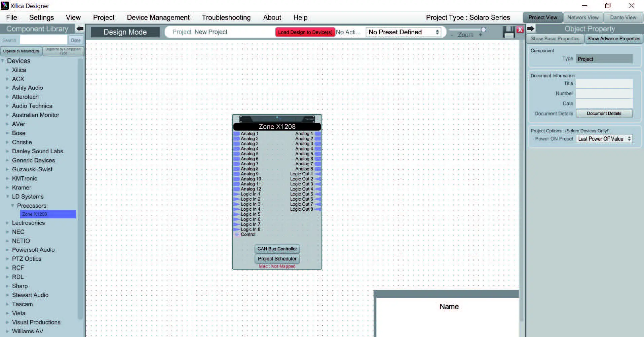This screenshot has width=644, height=337.
Task: Adjust the Zoom slider handle
Action: [x=483, y=30]
